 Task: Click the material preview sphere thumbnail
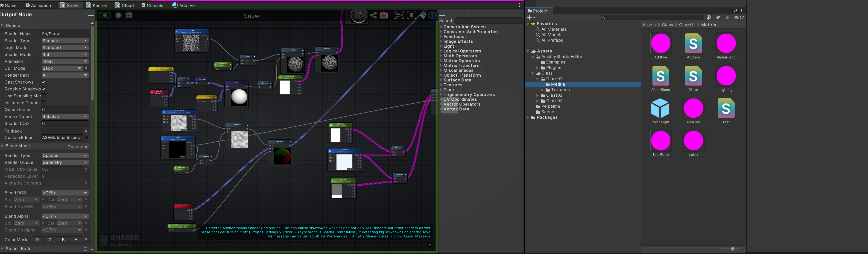pyautogui.click(x=359, y=15)
